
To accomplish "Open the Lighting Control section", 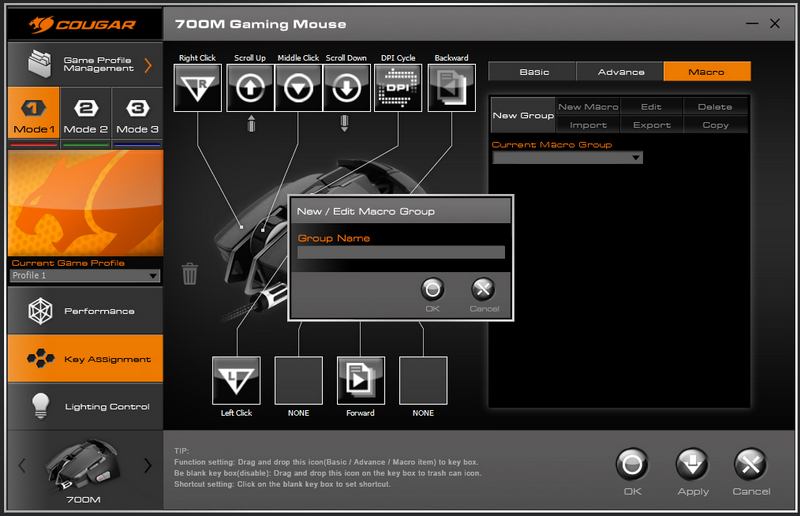I will [x=85, y=406].
